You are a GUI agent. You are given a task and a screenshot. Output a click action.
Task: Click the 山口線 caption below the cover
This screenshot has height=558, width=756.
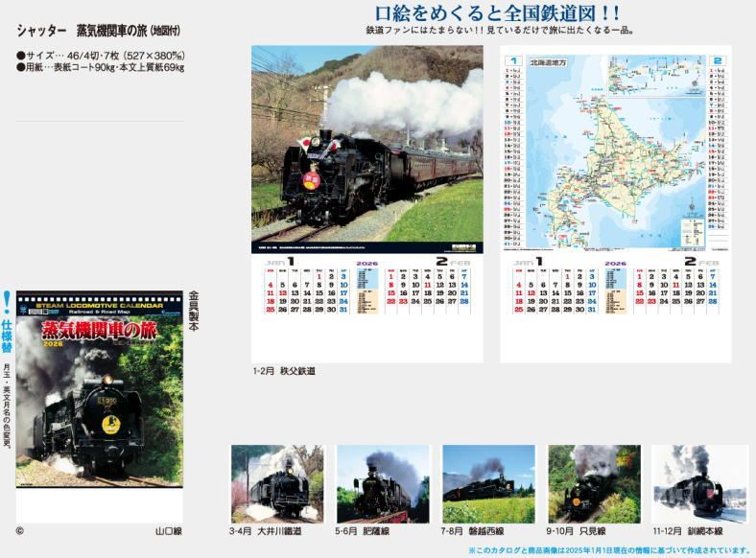168,530
